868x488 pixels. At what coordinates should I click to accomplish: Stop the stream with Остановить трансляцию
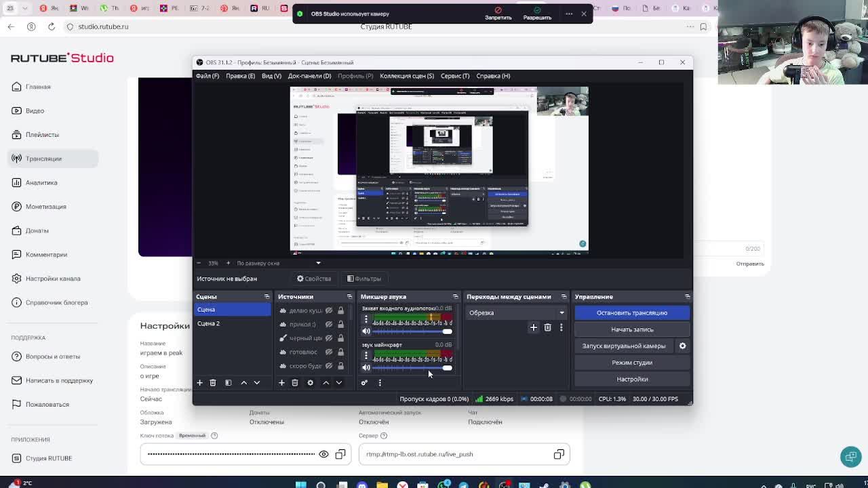pos(632,313)
